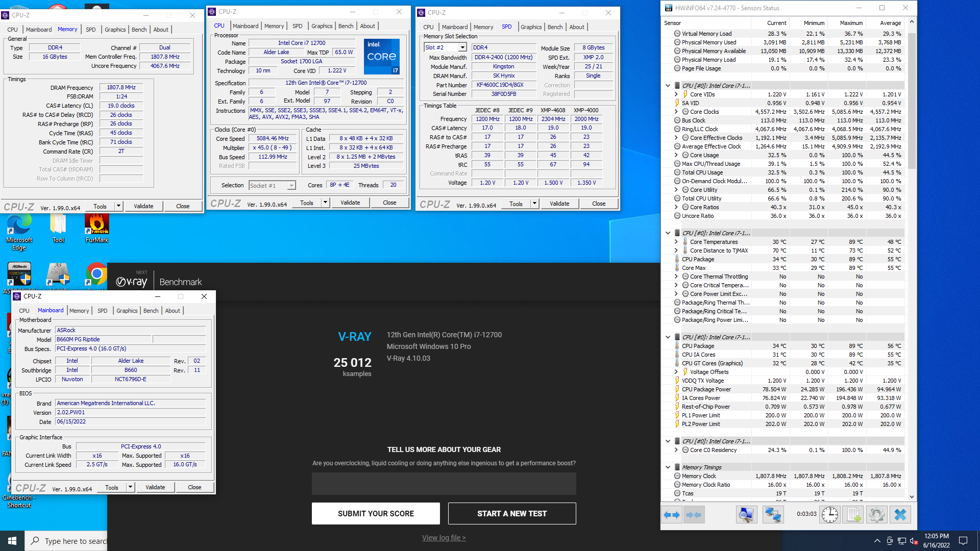Click HWiNFO Maximum column header
The height and width of the screenshot is (551, 980).
pos(846,23)
